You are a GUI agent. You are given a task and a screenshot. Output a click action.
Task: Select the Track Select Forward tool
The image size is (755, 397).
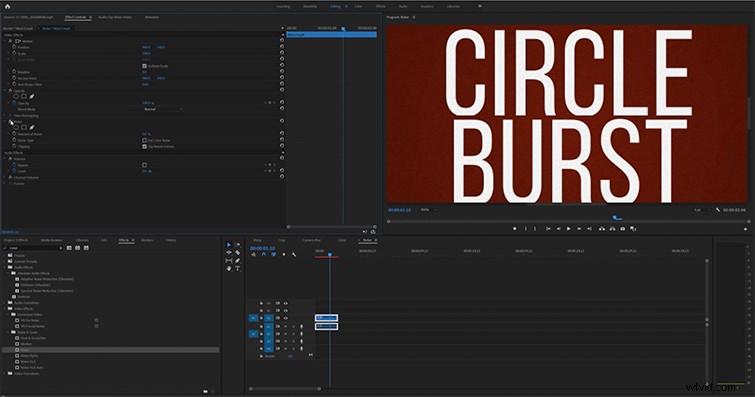pyautogui.click(x=237, y=245)
